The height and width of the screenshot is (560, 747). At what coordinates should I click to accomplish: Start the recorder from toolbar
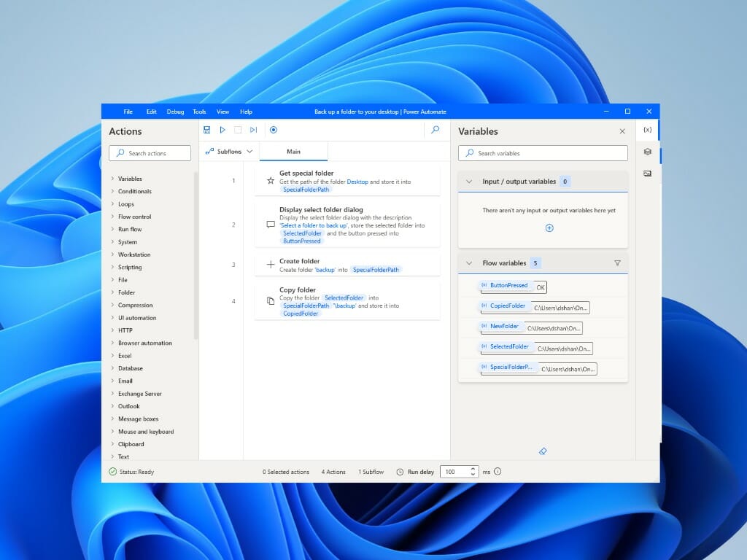(274, 130)
